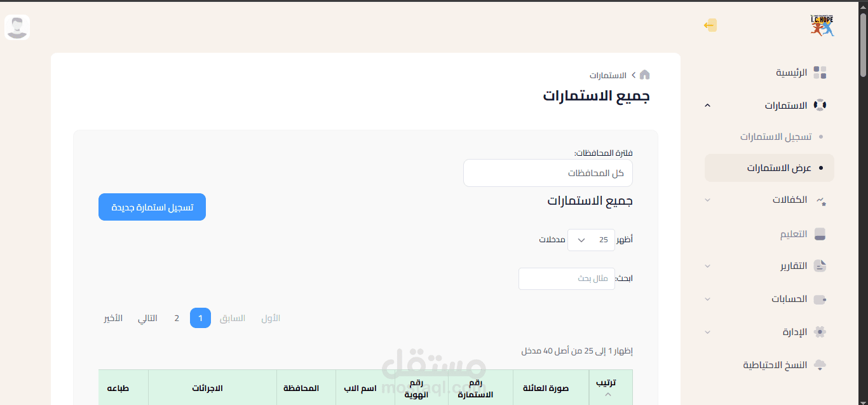The height and width of the screenshot is (405, 868).
Task: Click the home breadcrumb icon
Action: [644, 74]
